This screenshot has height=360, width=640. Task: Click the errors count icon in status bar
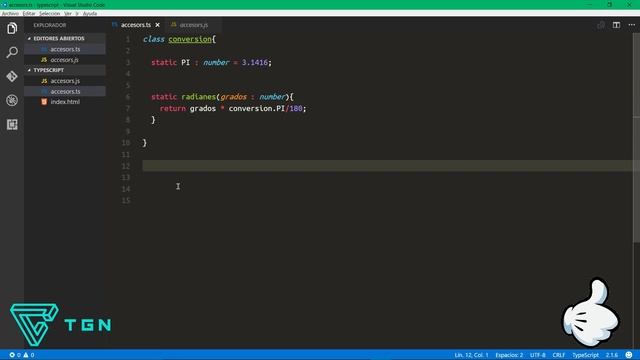[x=12, y=355]
